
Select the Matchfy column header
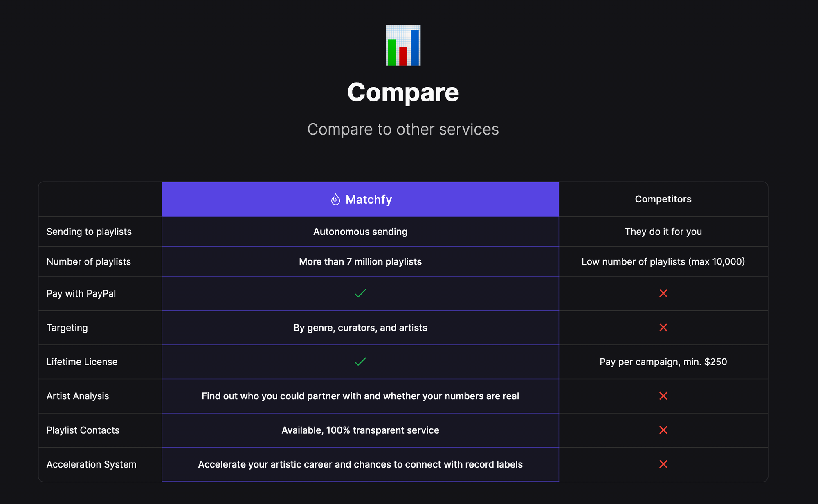360,199
